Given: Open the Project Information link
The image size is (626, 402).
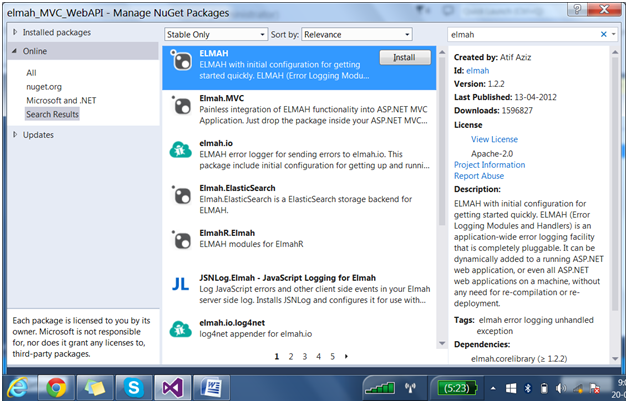Looking at the screenshot, I should (x=489, y=165).
